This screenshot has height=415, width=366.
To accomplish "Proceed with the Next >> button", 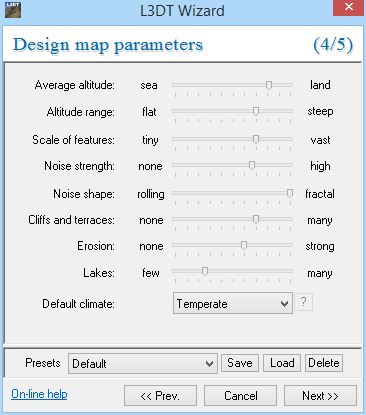I will (x=320, y=396).
